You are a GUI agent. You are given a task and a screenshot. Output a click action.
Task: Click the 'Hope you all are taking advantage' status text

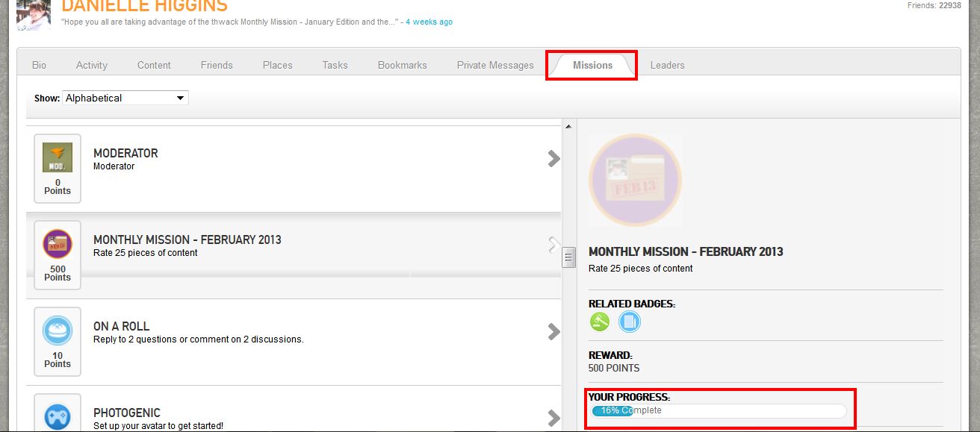pyautogui.click(x=230, y=22)
